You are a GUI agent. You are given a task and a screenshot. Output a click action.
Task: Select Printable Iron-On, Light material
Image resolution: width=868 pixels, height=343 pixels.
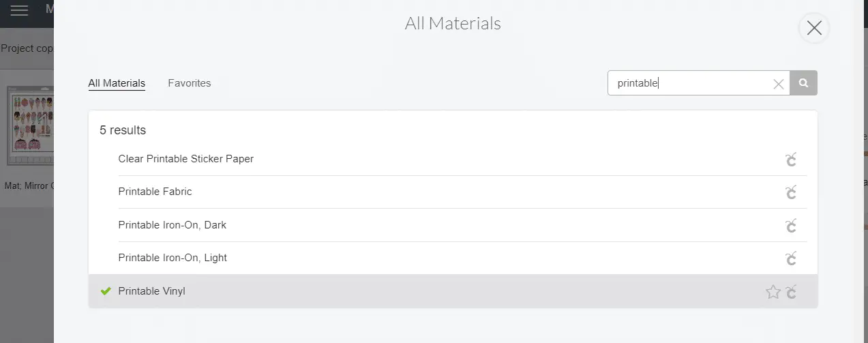point(173,258)
